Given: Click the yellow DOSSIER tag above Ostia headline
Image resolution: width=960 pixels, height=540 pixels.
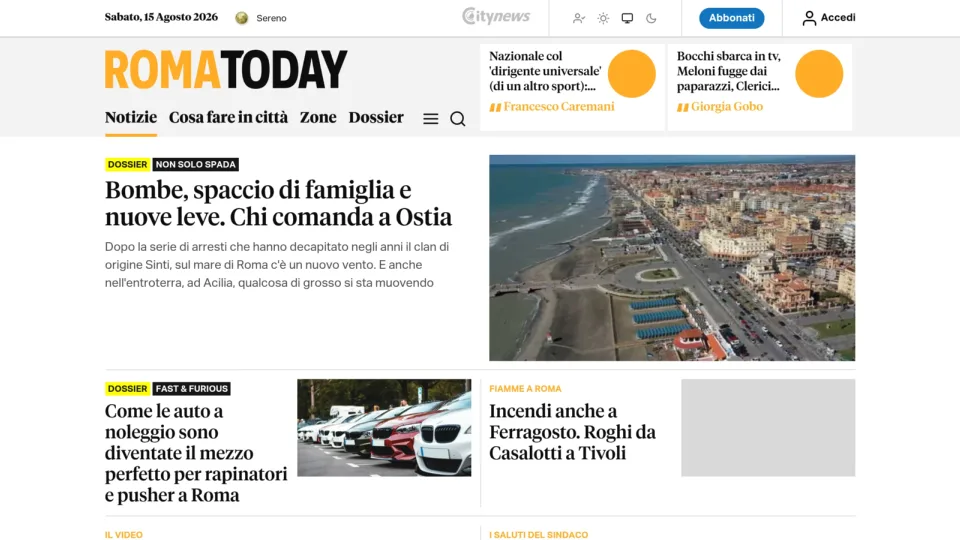Looking at the screenshot, I should click(x=127, y=164).
